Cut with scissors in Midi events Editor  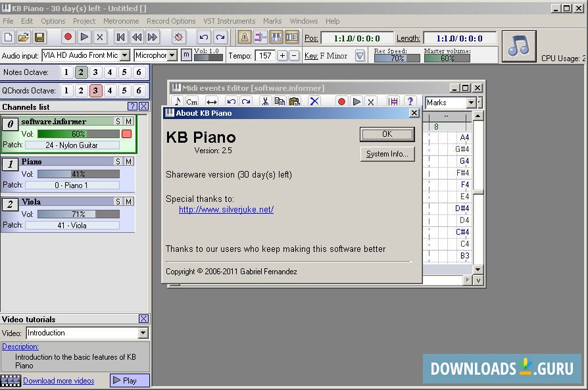pyautogui.click(x=266, y=102)
